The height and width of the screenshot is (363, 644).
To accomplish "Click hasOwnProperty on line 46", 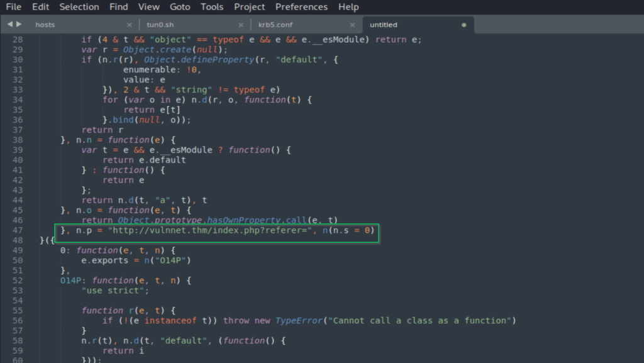I will (244, 221).
